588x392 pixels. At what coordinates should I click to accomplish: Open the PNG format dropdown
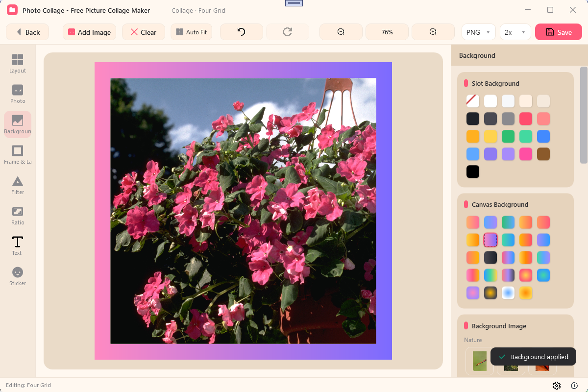479,32
